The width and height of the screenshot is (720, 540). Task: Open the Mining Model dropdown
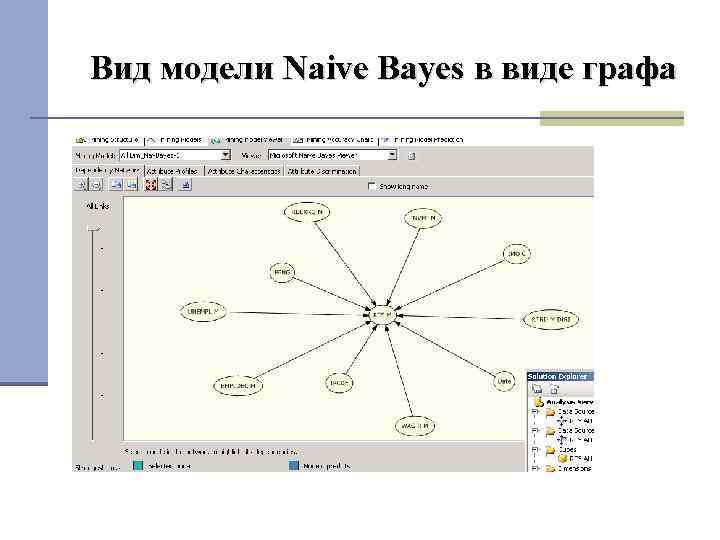(x=225, y=155)
